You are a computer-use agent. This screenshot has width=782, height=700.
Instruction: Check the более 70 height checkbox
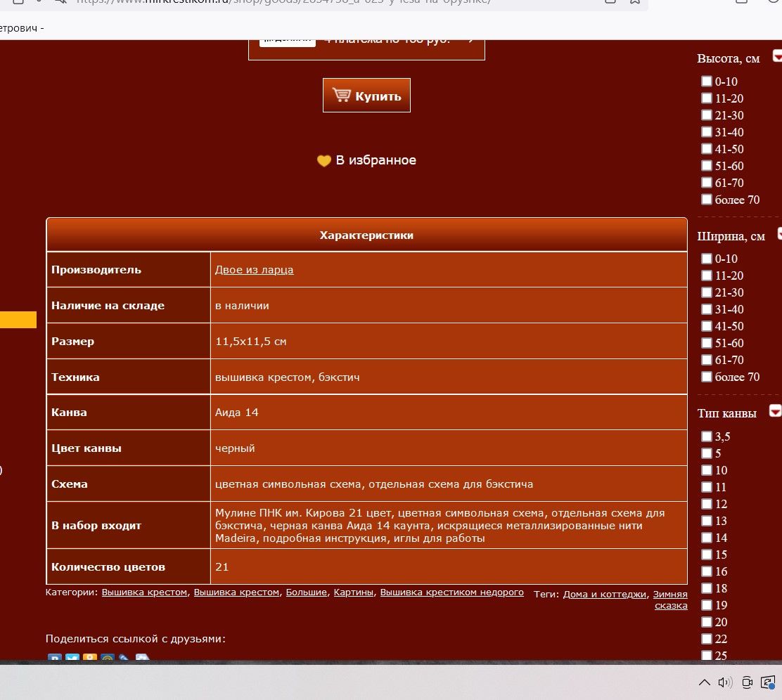(x=707, y=200)
